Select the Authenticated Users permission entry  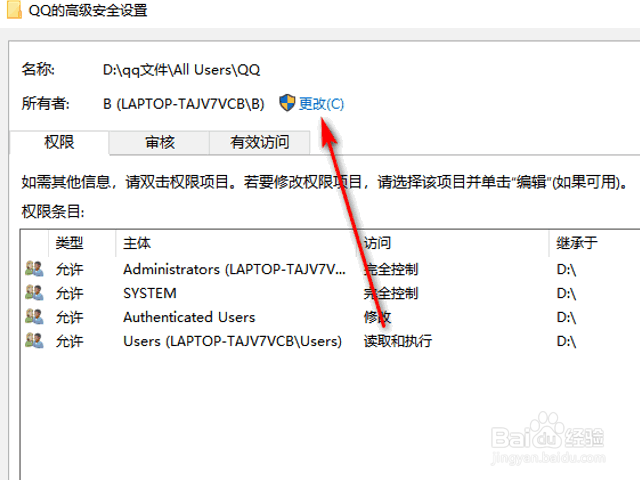331,317
